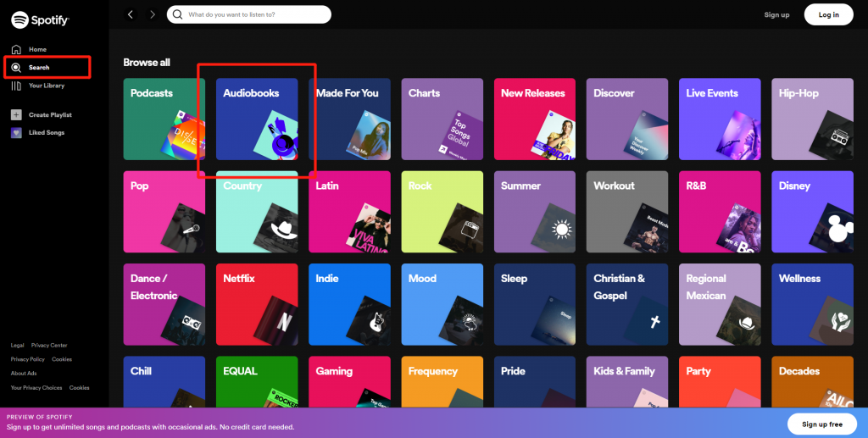Click the Spotify logo
This screenshot has height=438, width=868.
[x=40, y=20]
